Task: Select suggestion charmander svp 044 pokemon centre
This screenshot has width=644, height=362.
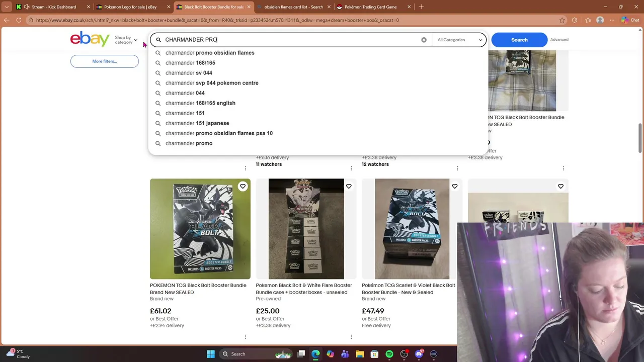Action: point(212,83)
